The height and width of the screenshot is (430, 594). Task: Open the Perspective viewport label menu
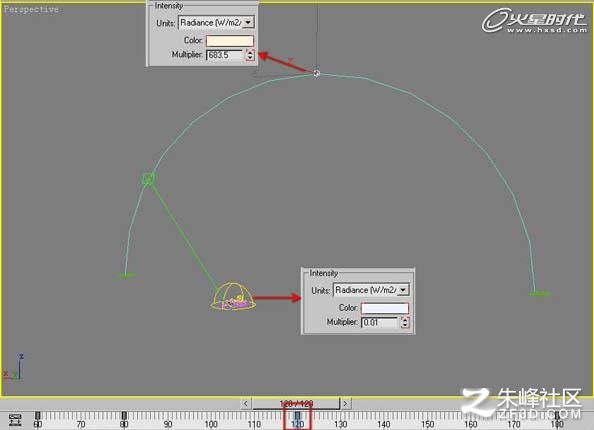(x=31, y=9)
